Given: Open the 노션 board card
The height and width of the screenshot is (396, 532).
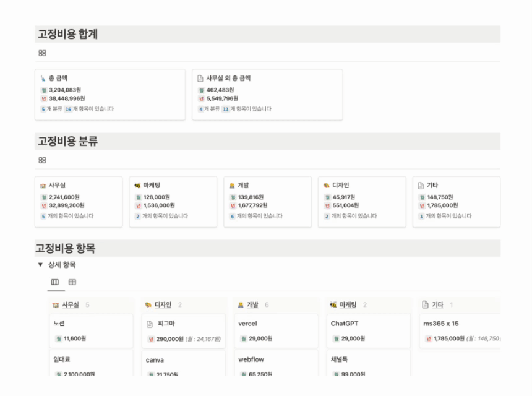Looking at the screenshot, I should [92, 330].
